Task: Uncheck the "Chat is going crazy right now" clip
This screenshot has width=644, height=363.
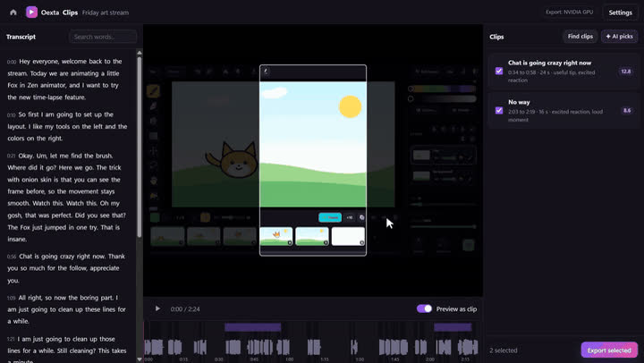Action: tap(499, 71)
